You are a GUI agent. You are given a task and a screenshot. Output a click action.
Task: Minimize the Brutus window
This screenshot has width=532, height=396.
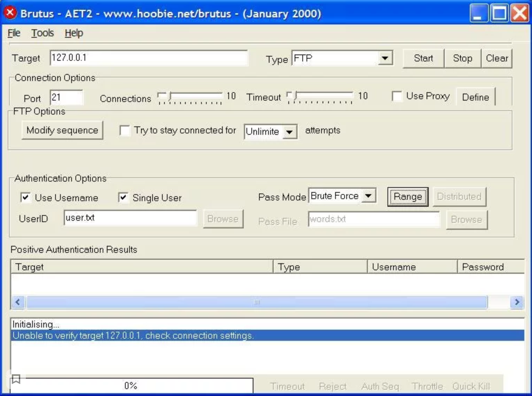pyautogui.click(x=479, y=13)
